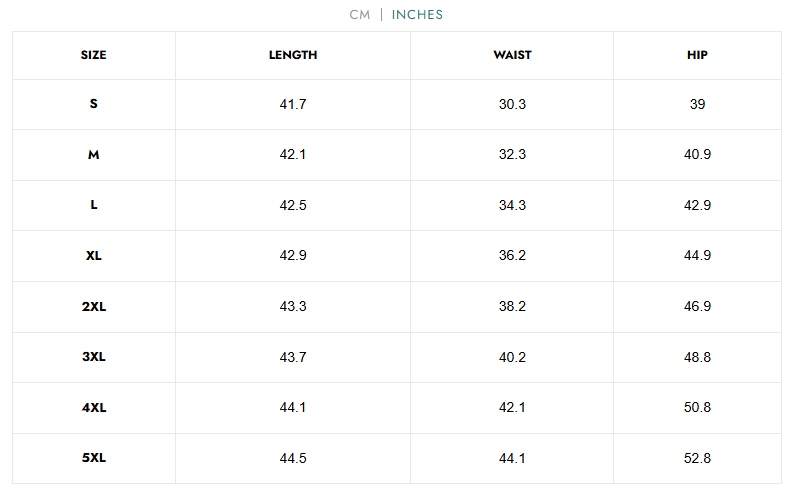Select the S size row label
The image size is (794, 501).
[94, 104]
